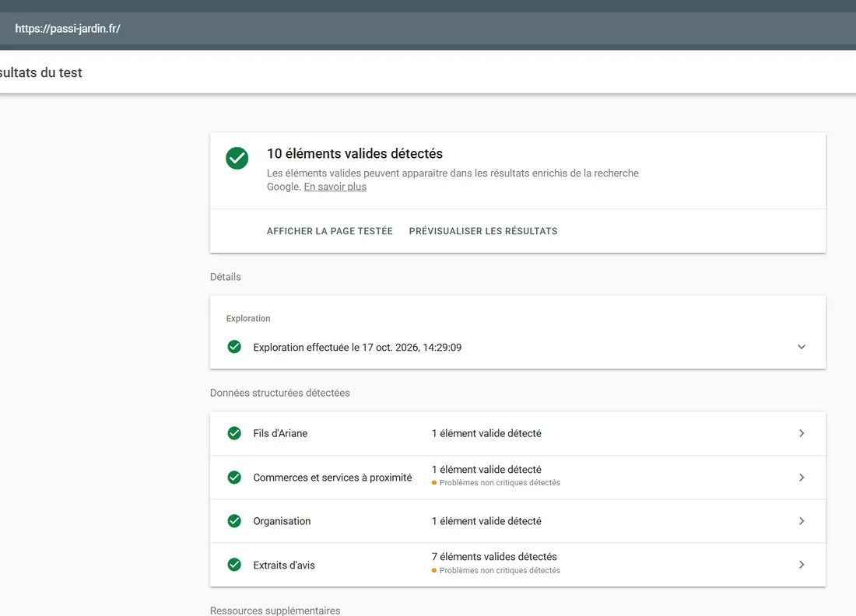
Task: Click the Ressources supplémentaires heading
Action: [x=275, y=611]
